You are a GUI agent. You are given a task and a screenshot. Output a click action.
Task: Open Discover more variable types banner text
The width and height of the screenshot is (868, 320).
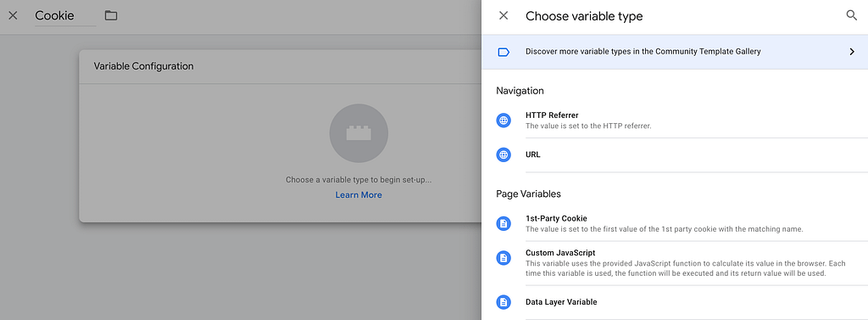point(643,52)
